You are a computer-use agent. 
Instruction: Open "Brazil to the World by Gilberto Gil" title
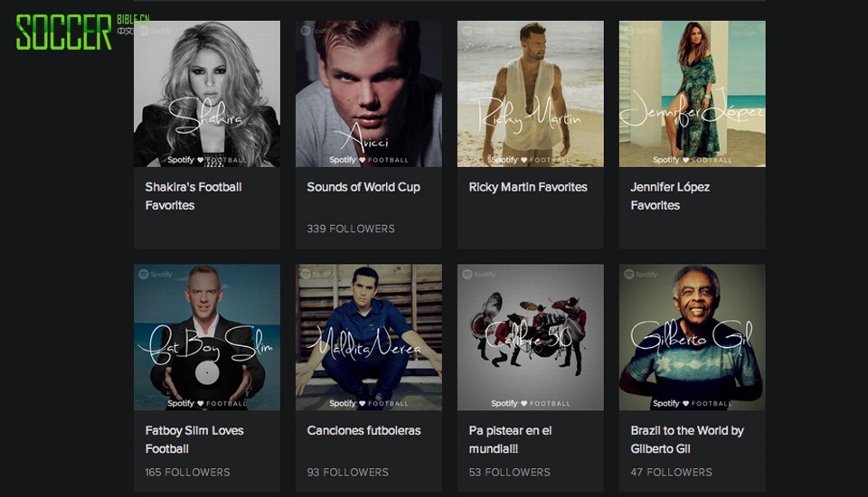687,439
